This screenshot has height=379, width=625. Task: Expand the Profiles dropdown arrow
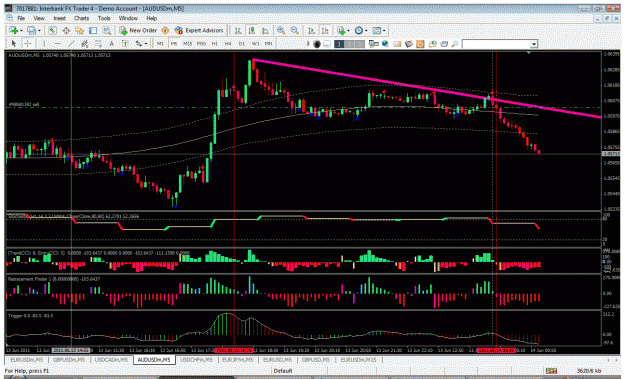pyautogui.click(x=39, y=31)
